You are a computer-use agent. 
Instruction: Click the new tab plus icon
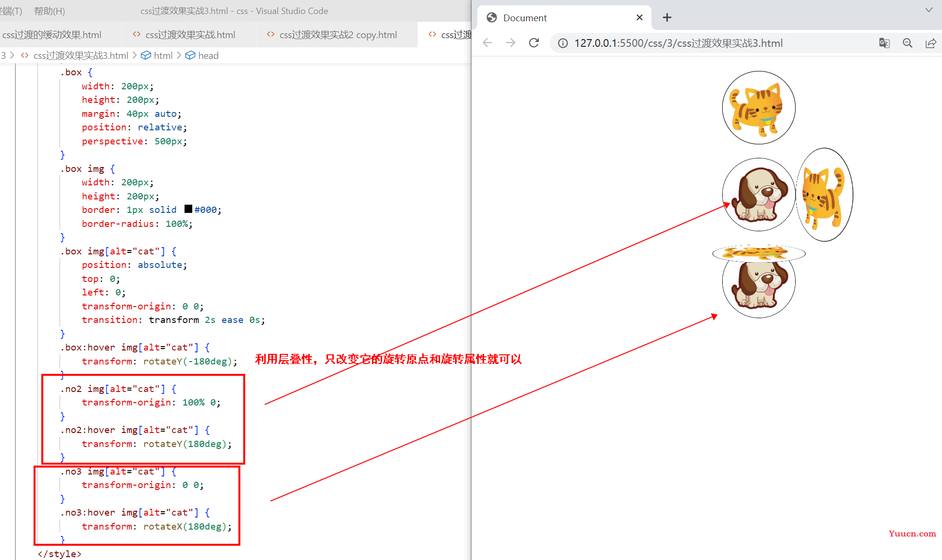pyautogui.click(x=667, y=17)
